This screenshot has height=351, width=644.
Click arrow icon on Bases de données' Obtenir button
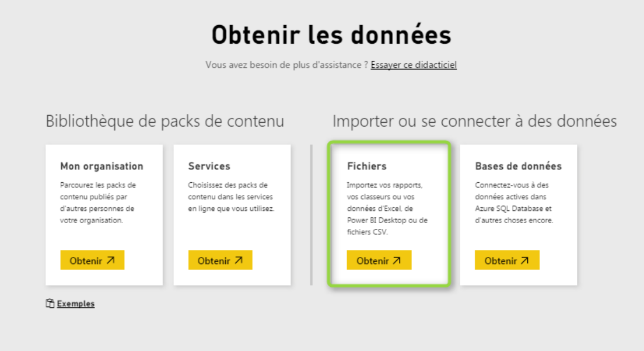525,260
